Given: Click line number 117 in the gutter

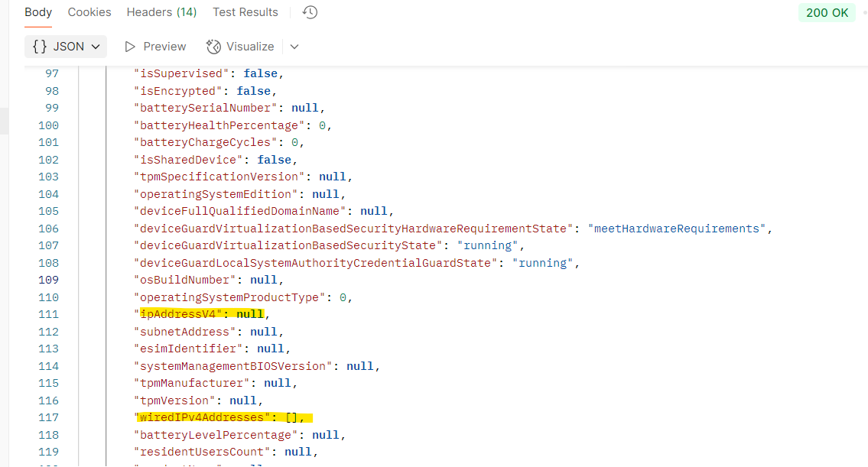Looking at the screenshot, I should click(x=49, y=418).
